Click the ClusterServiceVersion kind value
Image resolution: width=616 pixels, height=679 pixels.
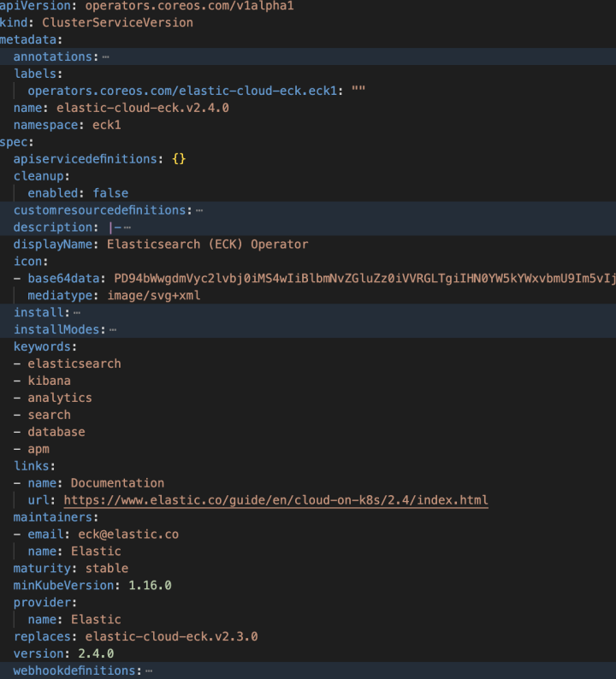click(117, 22)
